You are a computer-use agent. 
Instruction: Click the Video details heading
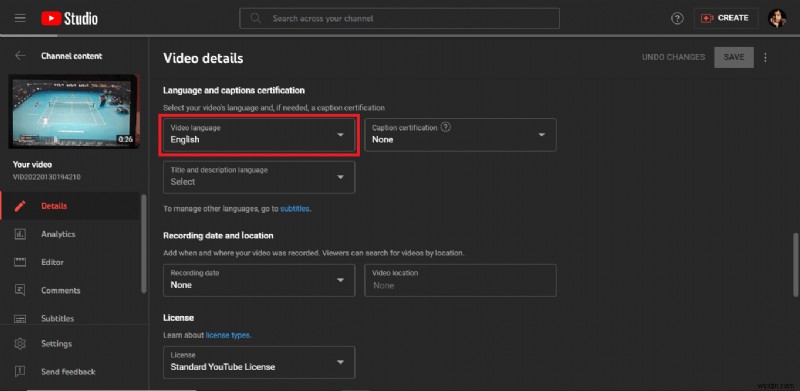coord(203,58)
